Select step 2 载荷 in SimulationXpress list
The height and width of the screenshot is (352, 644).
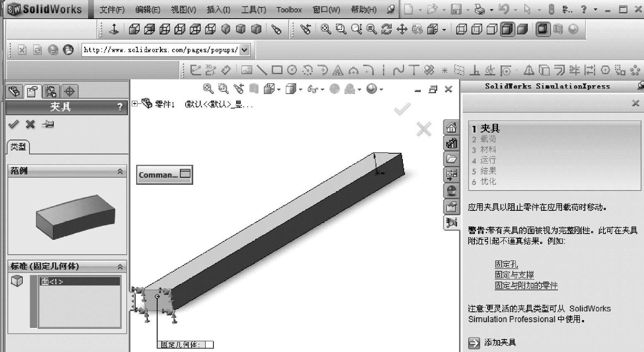[484, 139]
